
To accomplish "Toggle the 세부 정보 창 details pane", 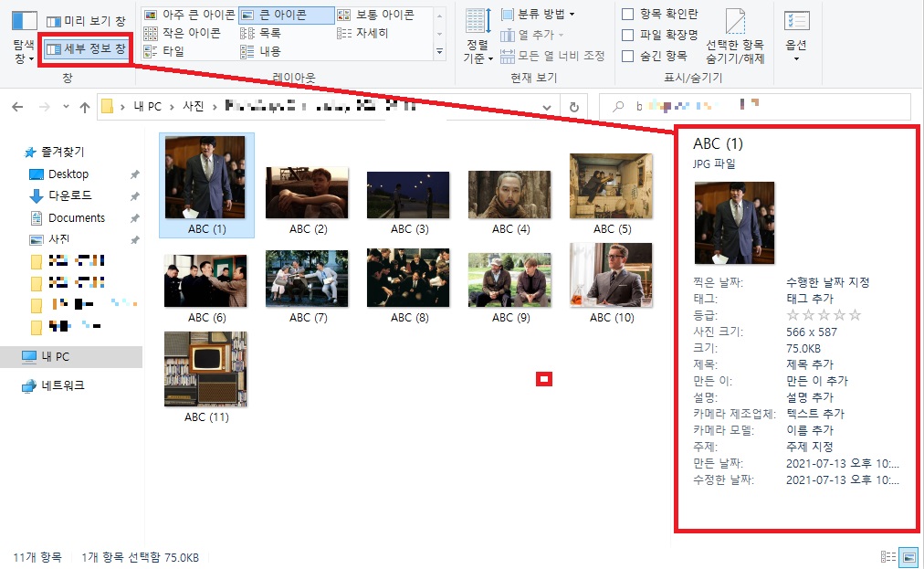I will coord(86,49).
